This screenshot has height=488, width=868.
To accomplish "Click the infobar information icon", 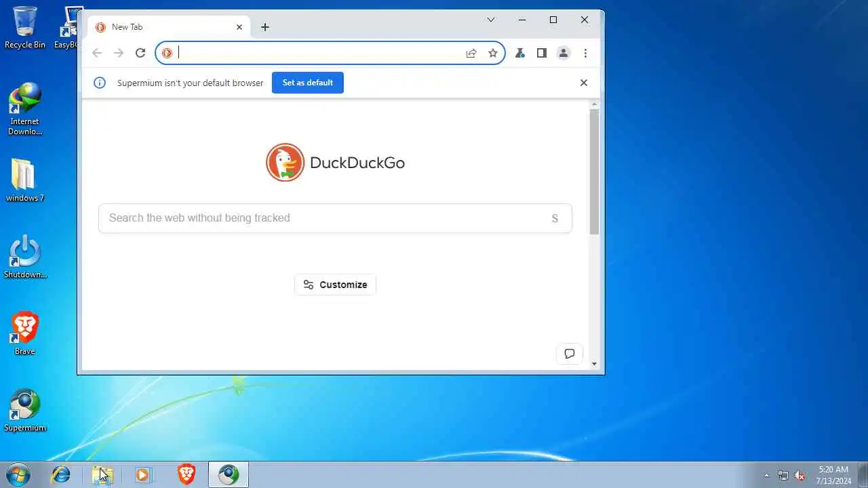I will click(100, 83).
